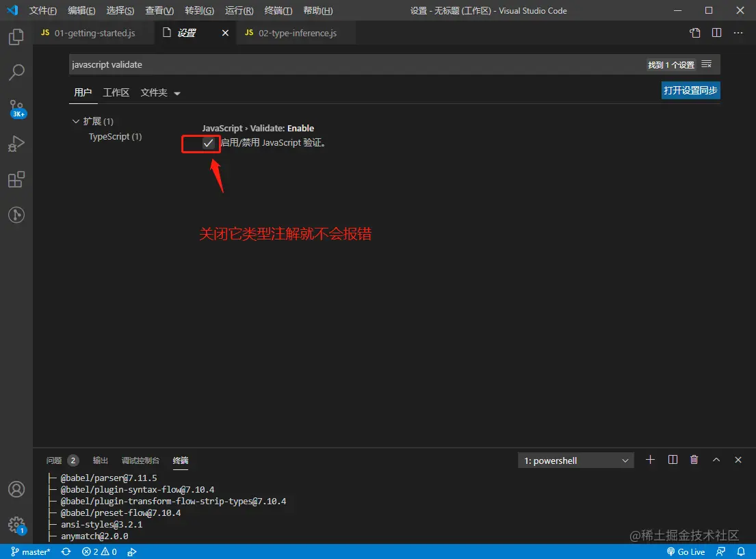This screenshot has width=756, height=559.
Task: Click the VS Code logo in title bar
Action: pyautogui.click(x=12, y=10)
